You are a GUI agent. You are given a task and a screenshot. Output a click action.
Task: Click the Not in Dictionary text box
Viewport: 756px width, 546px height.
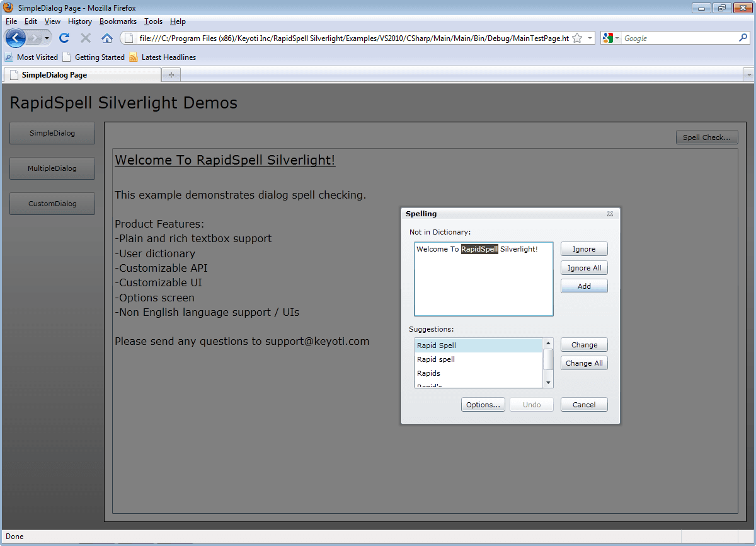pyautogui.click(x=484, y=279)
